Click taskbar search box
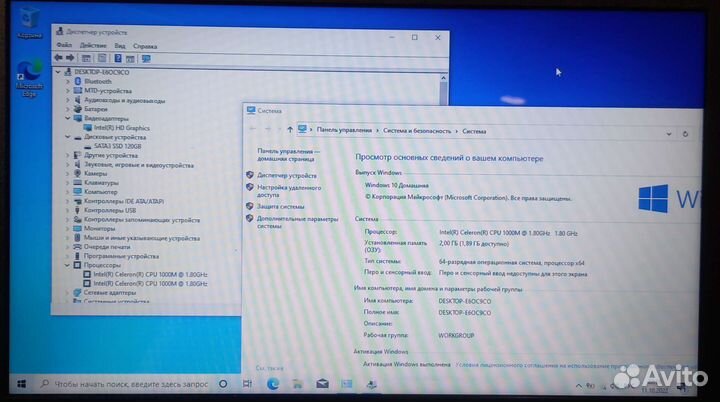 [124, 384]
